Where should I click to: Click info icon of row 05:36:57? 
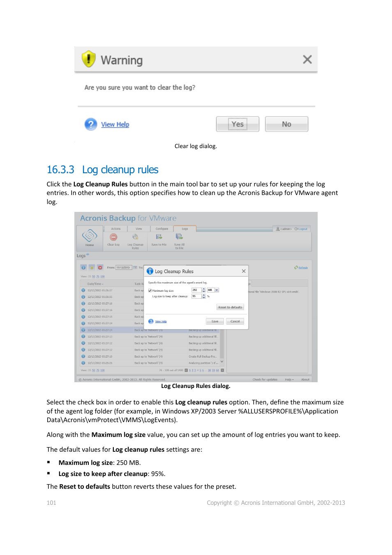pos(83,290)
